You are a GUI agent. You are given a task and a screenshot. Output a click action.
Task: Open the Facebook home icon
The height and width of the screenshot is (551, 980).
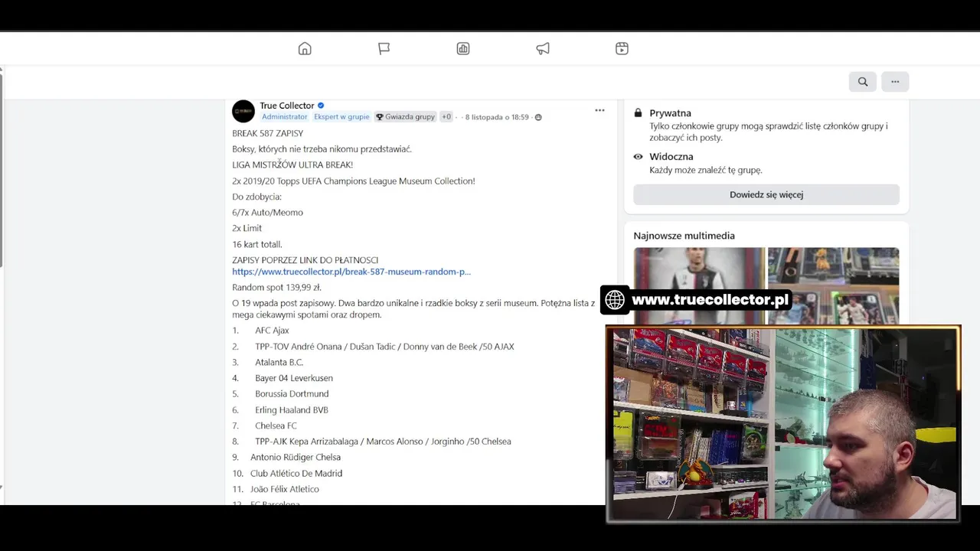[305, 49]
